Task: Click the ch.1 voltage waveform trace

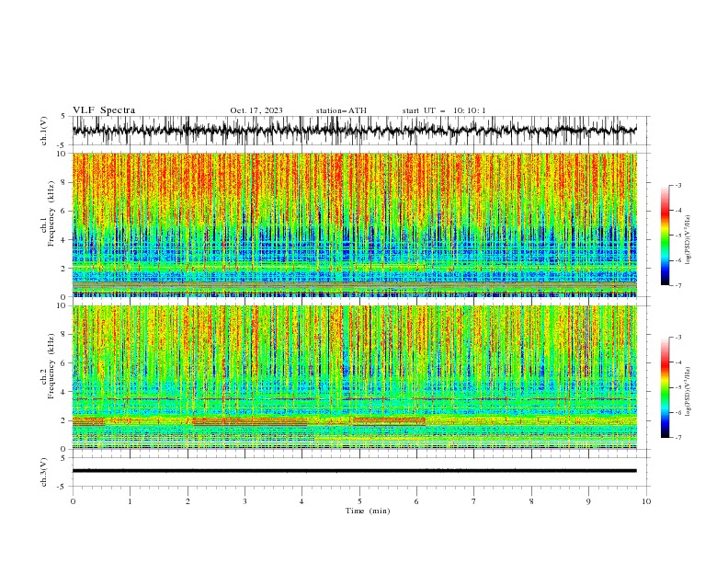Action: coord(354,131)
